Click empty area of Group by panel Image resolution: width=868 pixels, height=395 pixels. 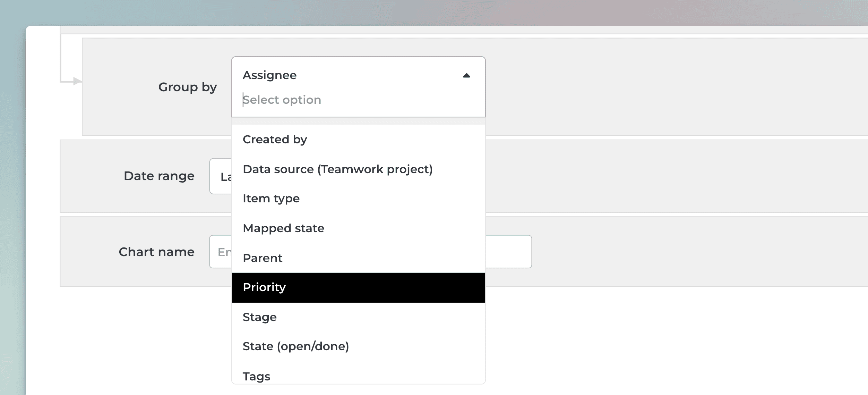pyautogui.click(x=659, y=87)
